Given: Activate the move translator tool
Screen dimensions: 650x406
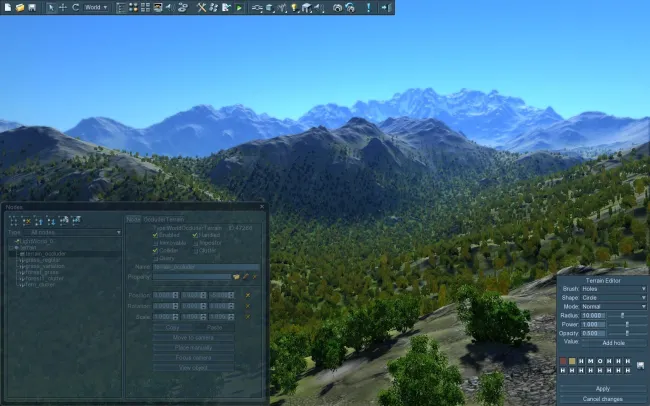Looking at the screenshot, I should [63, 7].
